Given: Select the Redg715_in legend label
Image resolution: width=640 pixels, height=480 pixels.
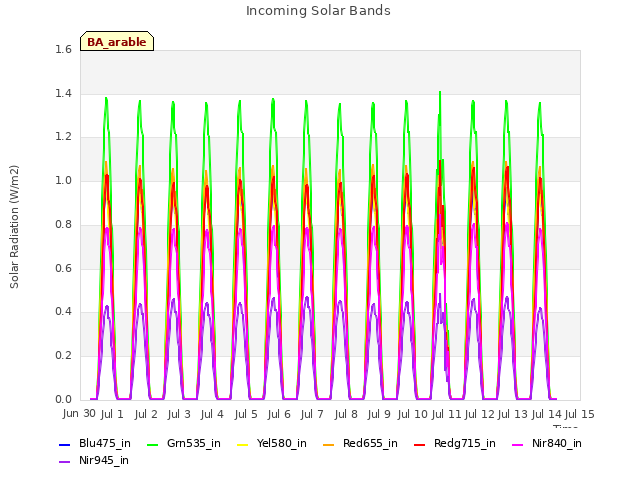Looking at the screenshot, I should (x=465, y=444).
